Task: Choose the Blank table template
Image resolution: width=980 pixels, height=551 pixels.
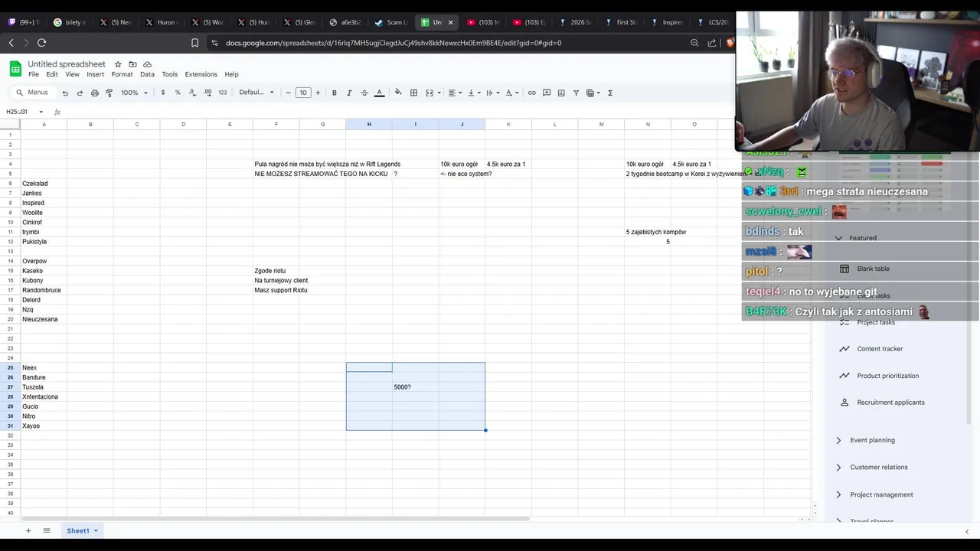Action: coord(873,269)
